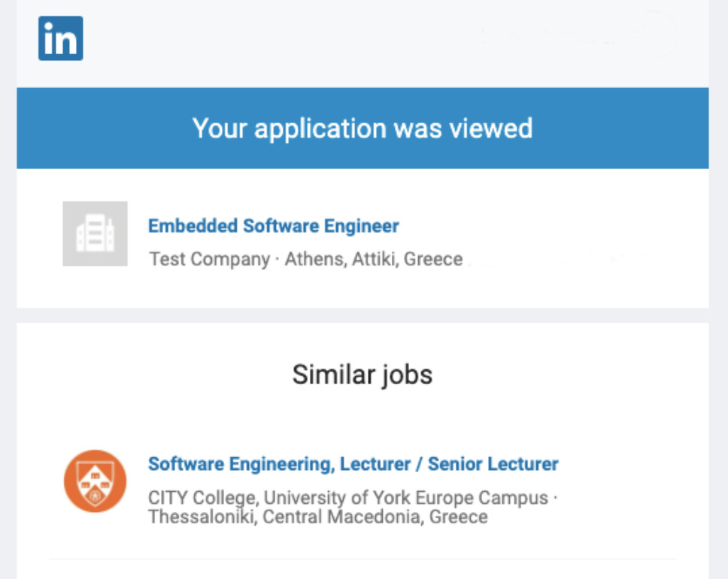
Task: Select the 'Test Company' name text
Action: pyautogui.click(x=209, y=259)
